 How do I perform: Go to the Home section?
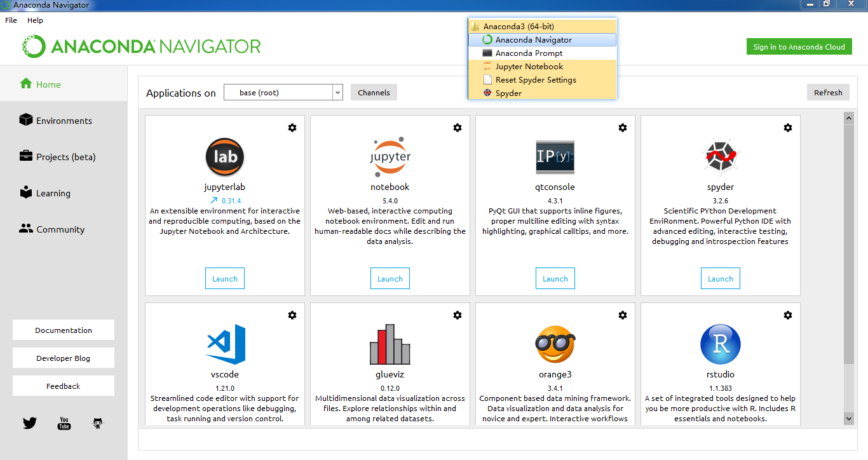64,84
